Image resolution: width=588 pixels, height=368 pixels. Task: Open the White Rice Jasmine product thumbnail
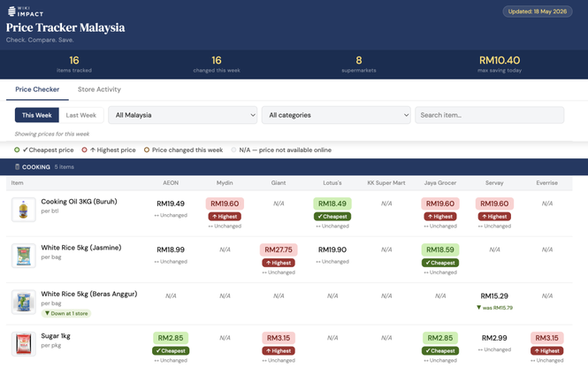[x=24, y=256]
